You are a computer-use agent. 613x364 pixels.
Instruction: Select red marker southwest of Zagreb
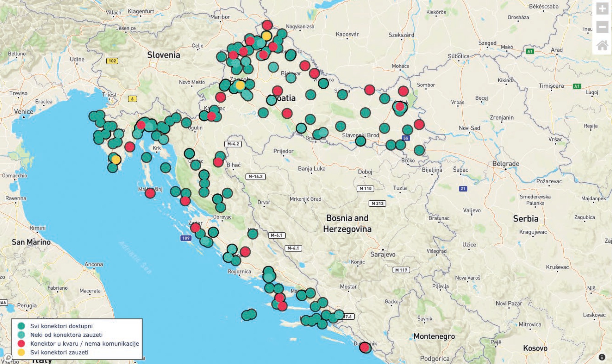click(221, 97)
